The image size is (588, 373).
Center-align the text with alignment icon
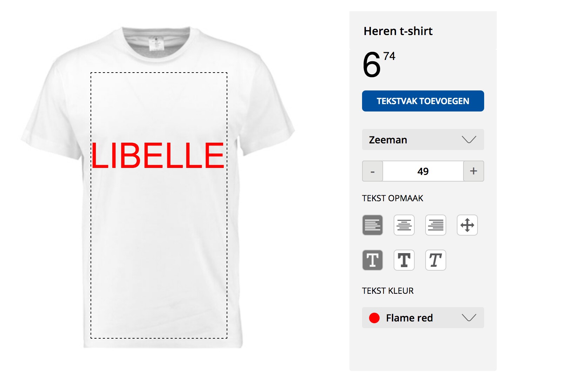(404, 225)
